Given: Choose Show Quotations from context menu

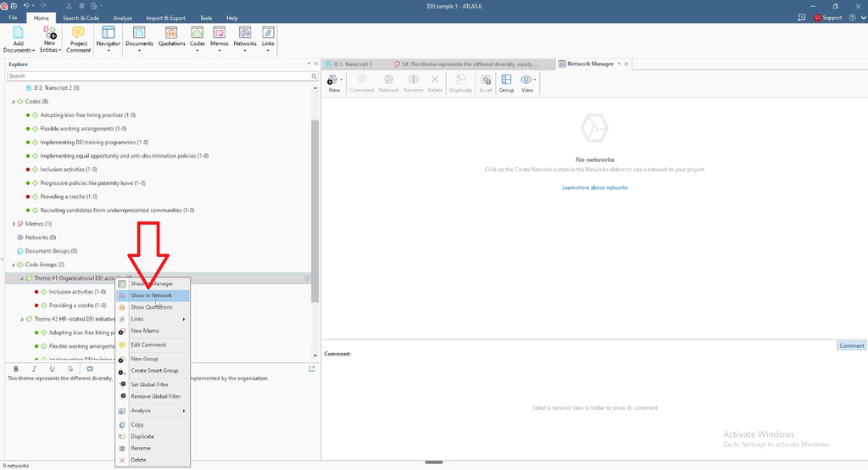Looking at the screenshot, I should (153, 307).
